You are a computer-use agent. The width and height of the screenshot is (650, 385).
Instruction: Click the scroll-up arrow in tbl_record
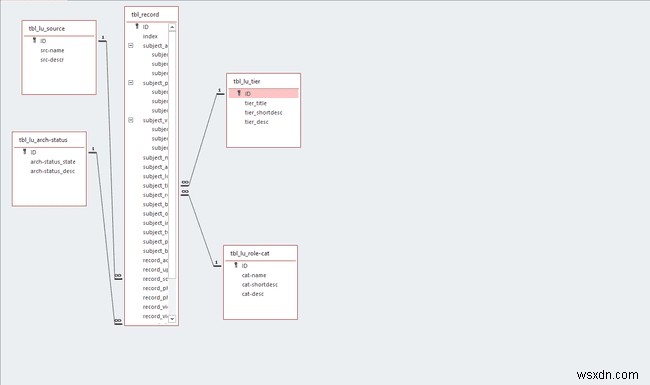[172, 27]
